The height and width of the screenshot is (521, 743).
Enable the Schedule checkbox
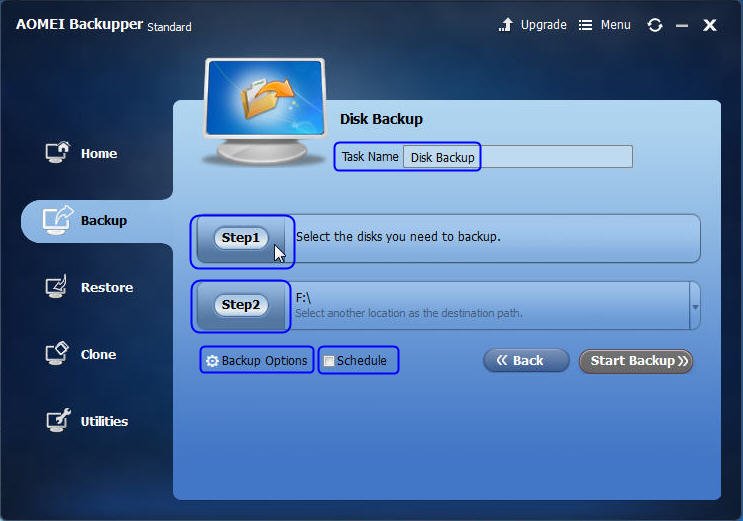pos(329,361)
